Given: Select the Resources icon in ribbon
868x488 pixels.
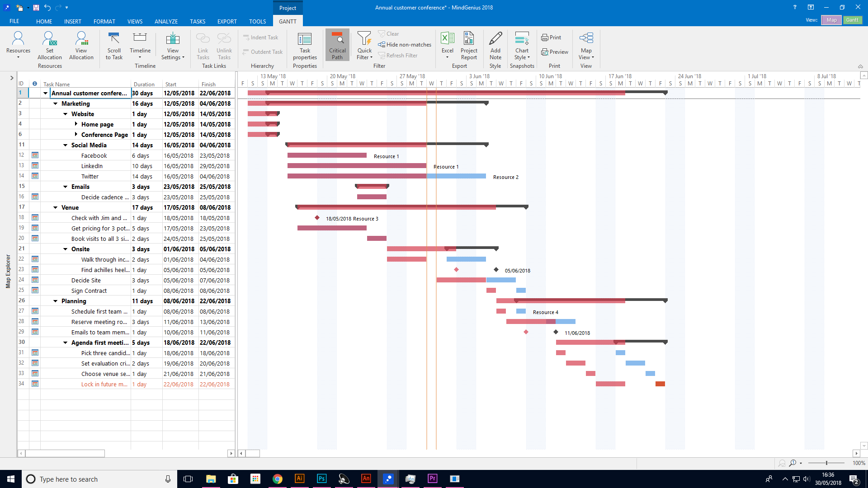Looking at the screenshot, I should pyautogui.click(x=17, y=44).
